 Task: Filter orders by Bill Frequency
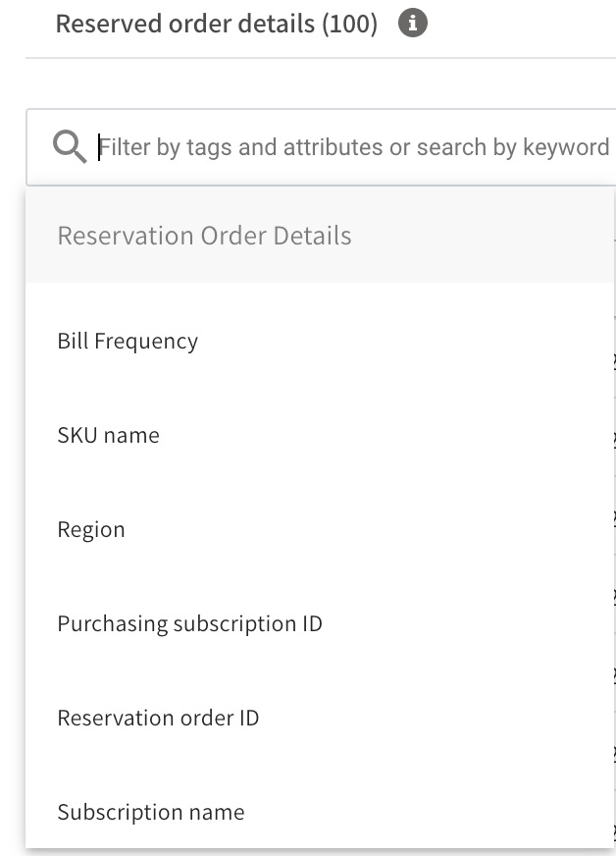tap(128, 342)
